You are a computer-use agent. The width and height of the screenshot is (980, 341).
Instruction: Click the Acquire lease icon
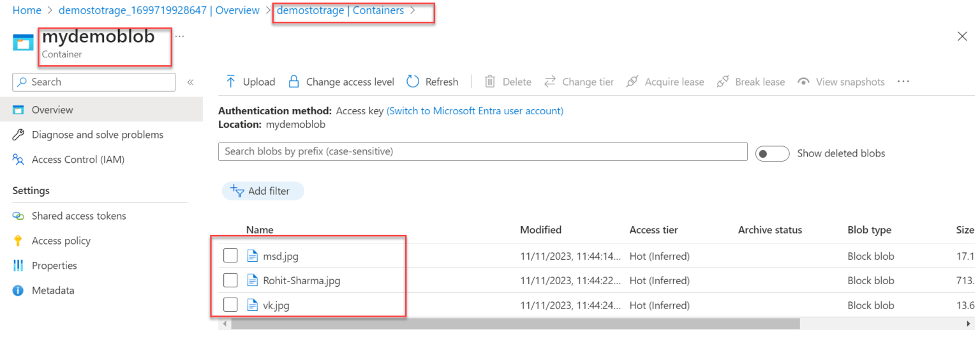[632, 82]
